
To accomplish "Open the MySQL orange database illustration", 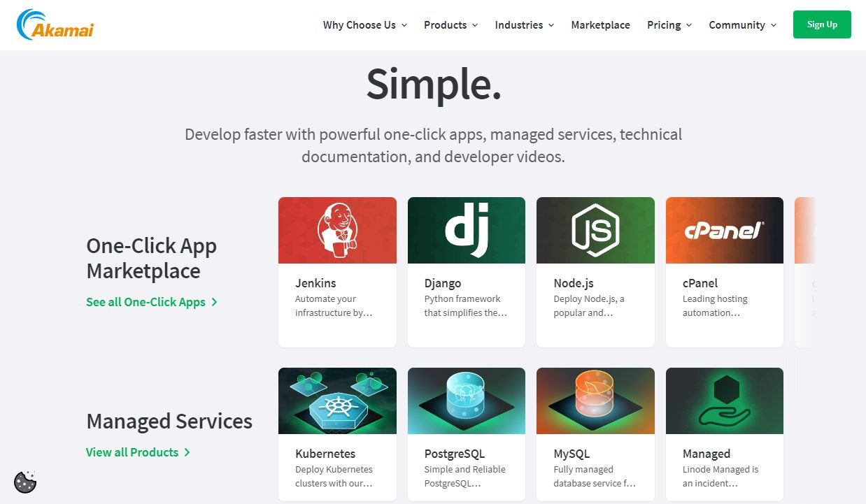I will pos(595,401).
